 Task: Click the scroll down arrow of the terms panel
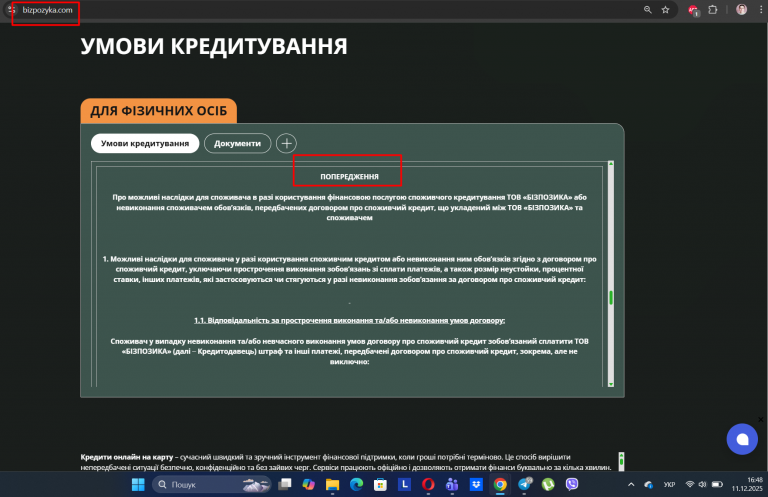coord(611,384)
